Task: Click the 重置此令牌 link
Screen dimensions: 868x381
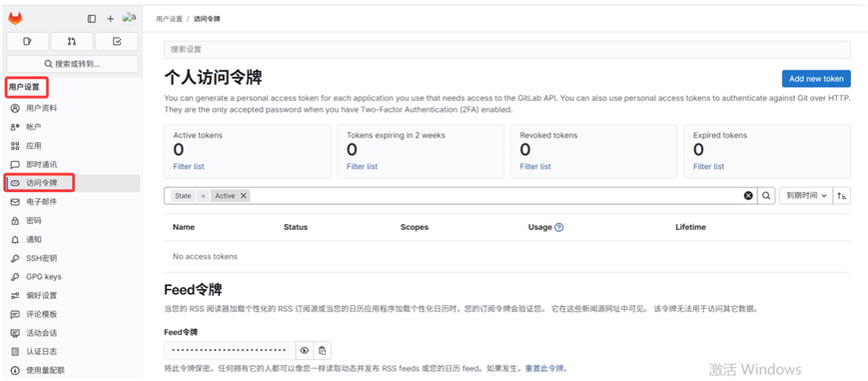Action: pyautogui.click(x=545, y=369)
